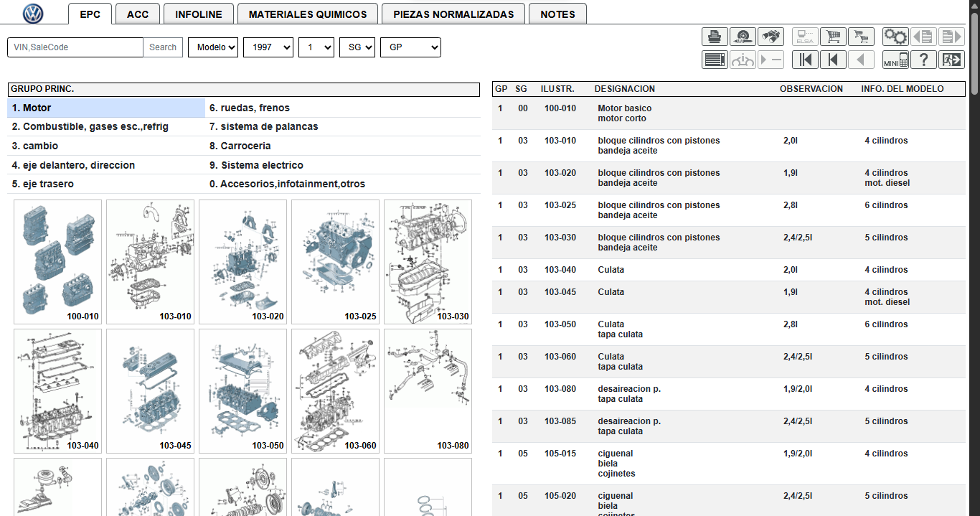Click the wheel and tire icon
This screenshot has height=516, width=980.
coord(743,37)
